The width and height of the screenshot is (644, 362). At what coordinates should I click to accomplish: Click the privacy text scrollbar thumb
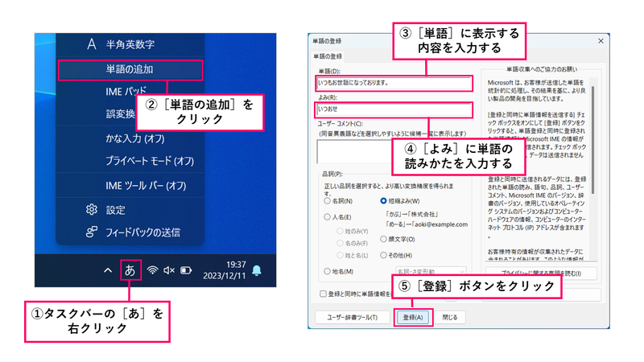click(593, 139)
